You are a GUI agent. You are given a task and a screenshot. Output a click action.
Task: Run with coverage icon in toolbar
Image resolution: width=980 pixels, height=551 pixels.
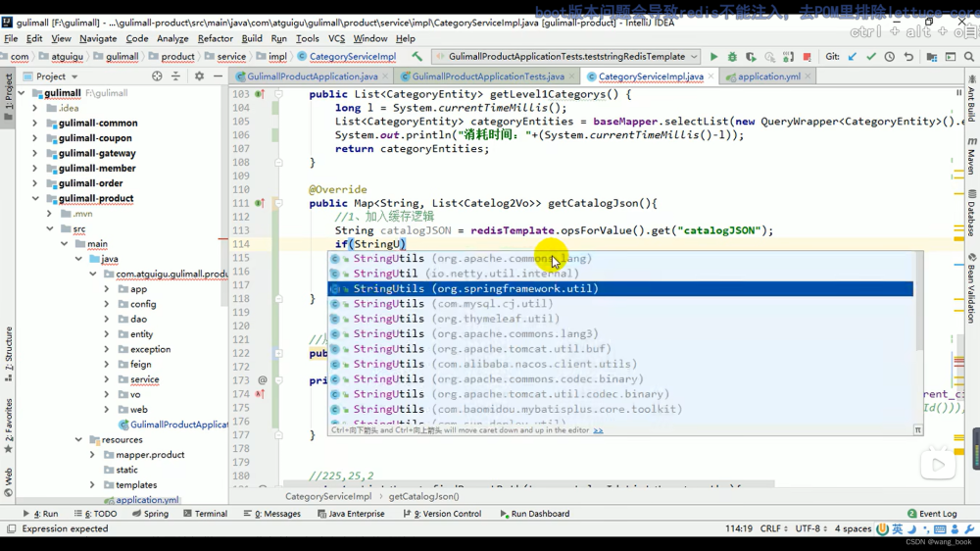(x=751, y=56)
